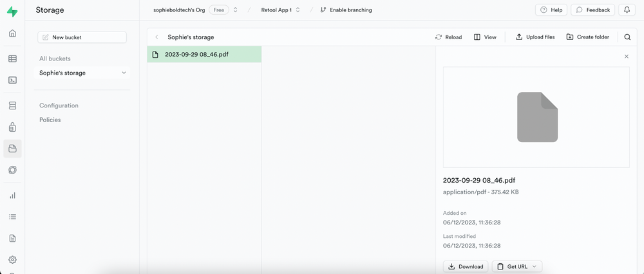Select All buckets in sidebar
This screenshot has width=644, height=274.
(x=55, y=59)
